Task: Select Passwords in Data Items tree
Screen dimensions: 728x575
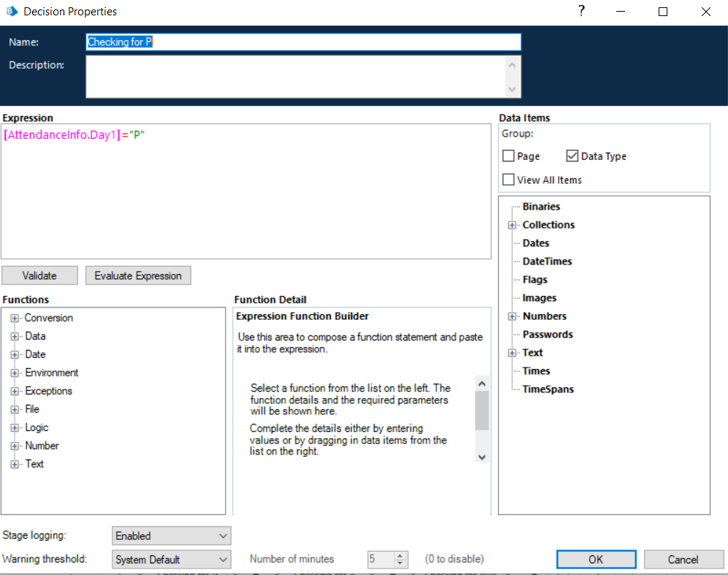Action: [x=548, y=335]
